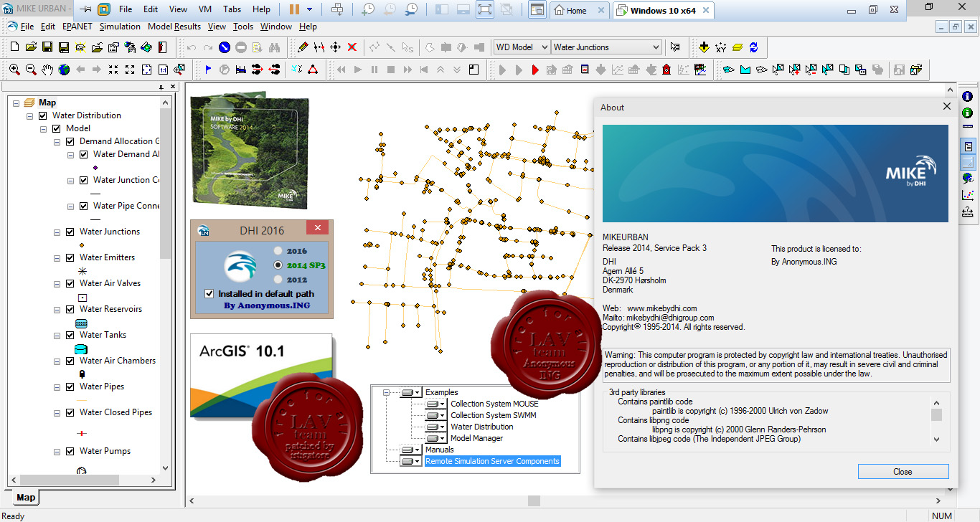Image resolution: width=980 pixels, height=522 pixels.
Task: Select the Pan hand tool
Action: pyautogui.click(x=47, y=70)
